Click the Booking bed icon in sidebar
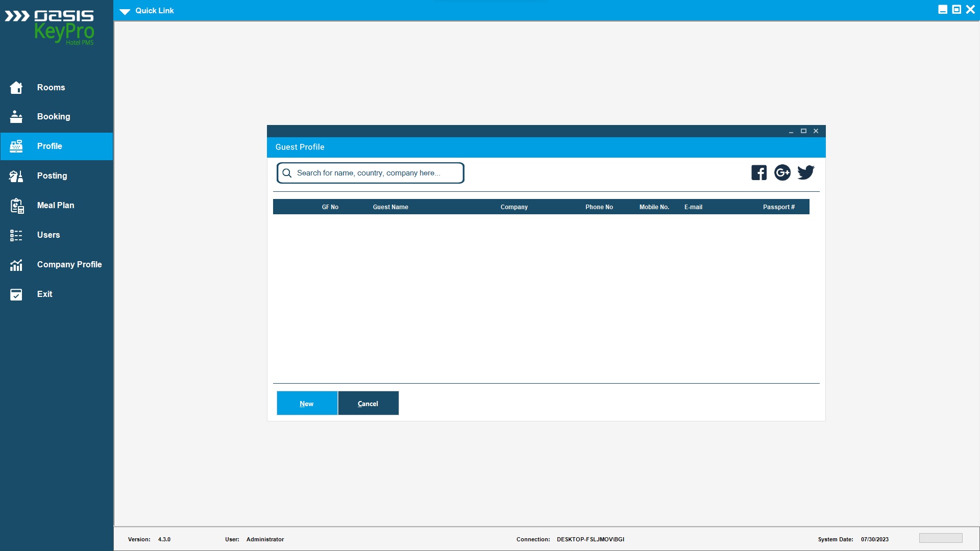Image resolution: width=980 pixels, height=551 pixels. pyautogui.click(x=16, y=117)
